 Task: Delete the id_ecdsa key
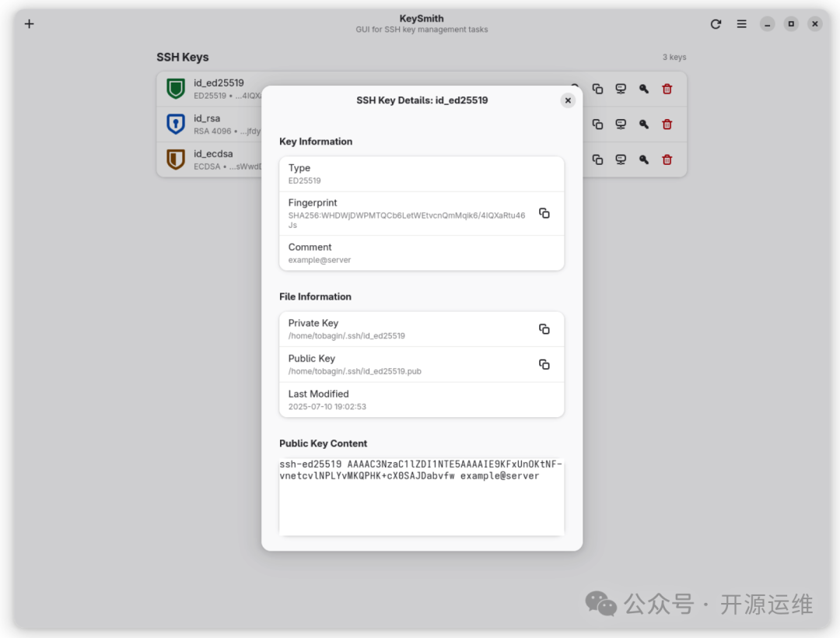pos(667,159)
